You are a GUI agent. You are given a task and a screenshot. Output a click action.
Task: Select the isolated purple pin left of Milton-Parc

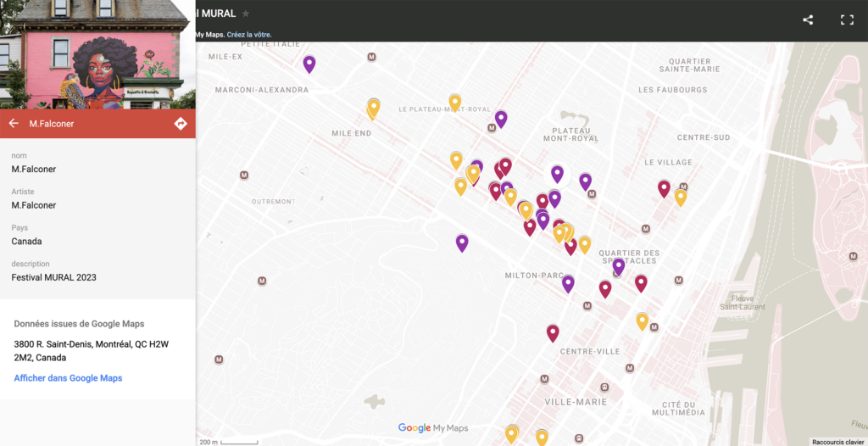click(x=462, y=243)
